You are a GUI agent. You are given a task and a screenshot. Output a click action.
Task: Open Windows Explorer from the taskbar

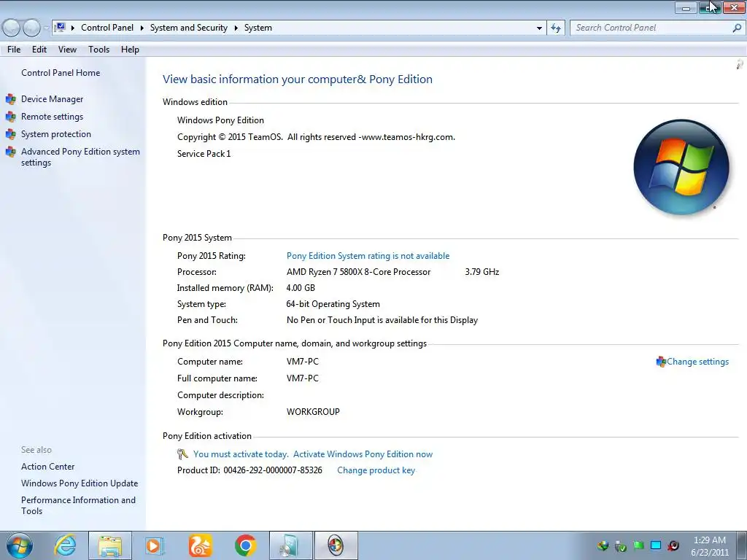click(110, 545)
